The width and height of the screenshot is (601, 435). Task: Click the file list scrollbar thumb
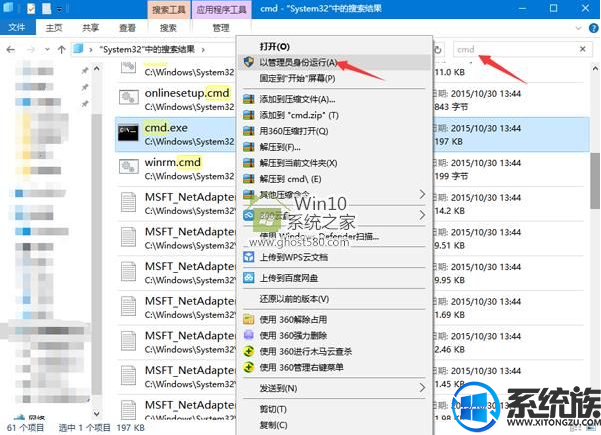(595, 181)
